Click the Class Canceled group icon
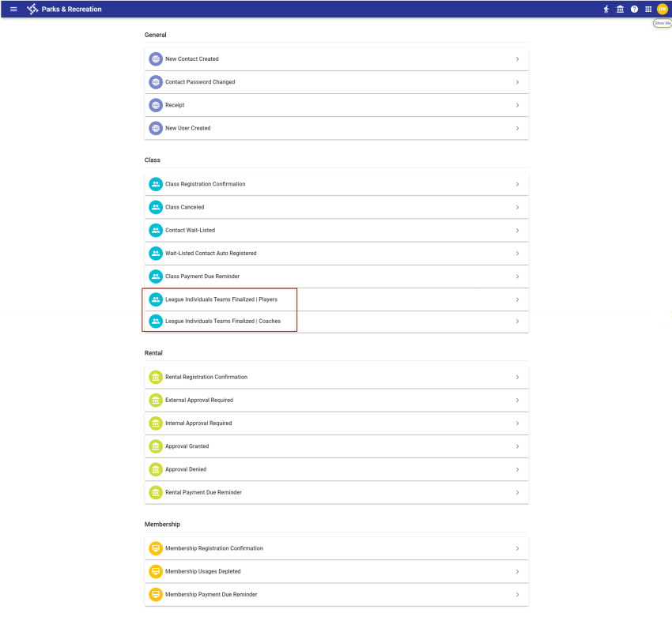 click(156, 207)
